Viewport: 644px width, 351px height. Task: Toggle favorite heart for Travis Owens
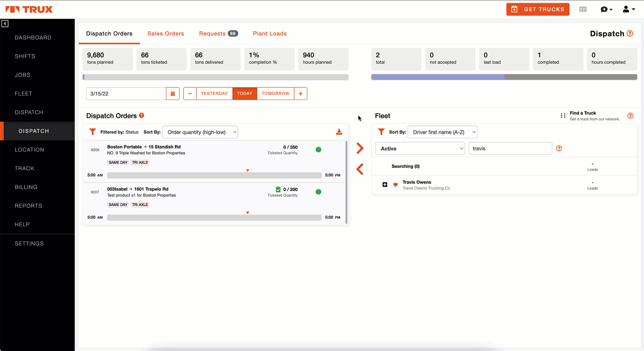[395, 185]
